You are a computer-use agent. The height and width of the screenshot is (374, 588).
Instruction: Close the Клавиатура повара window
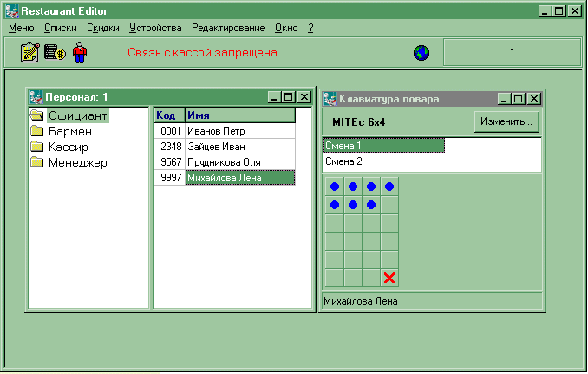tap(533, 99)
